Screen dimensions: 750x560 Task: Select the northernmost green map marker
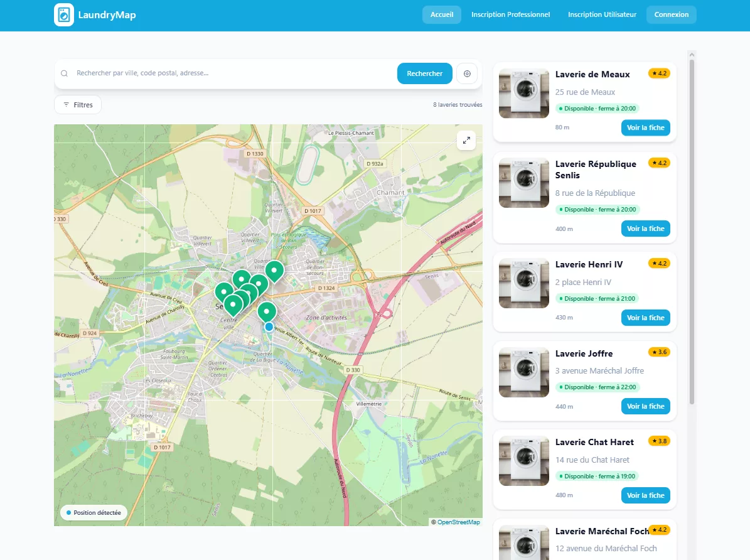pos(274,272)
